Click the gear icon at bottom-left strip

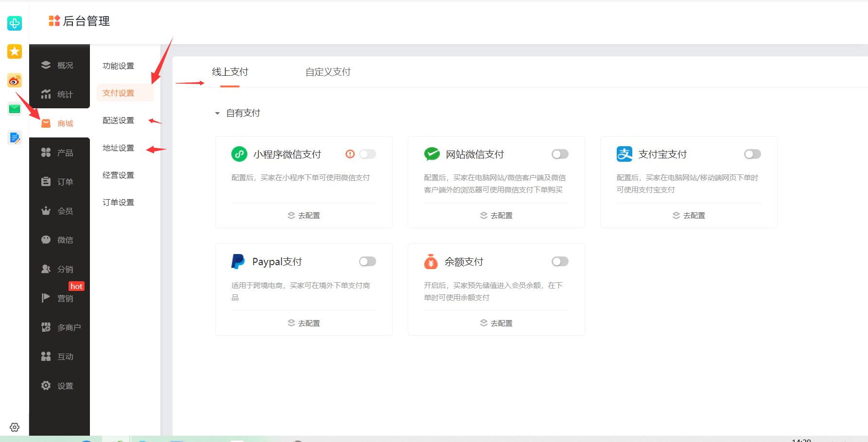coord(15,427)
